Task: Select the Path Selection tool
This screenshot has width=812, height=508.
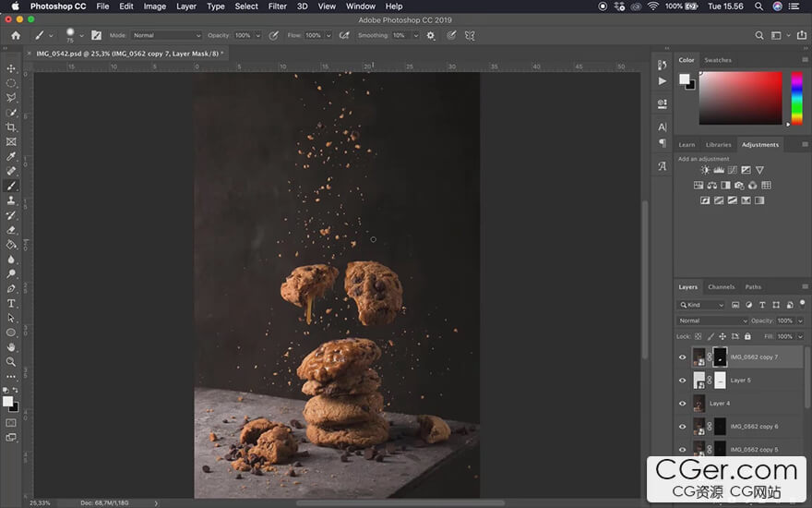Action: click(11, 318)
